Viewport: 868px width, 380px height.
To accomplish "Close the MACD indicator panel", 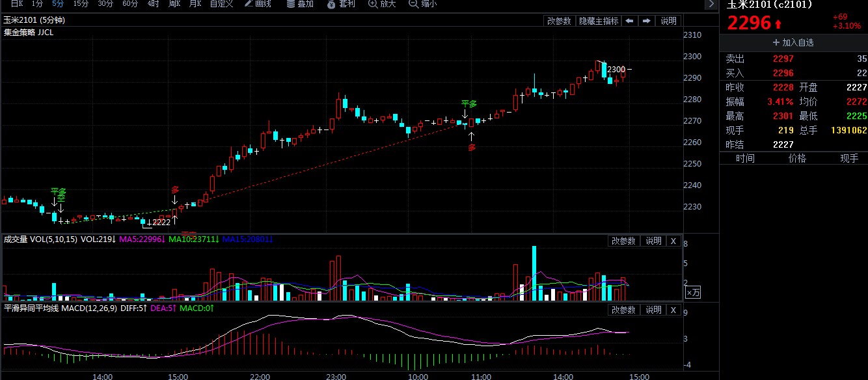I will coord(673,310).
